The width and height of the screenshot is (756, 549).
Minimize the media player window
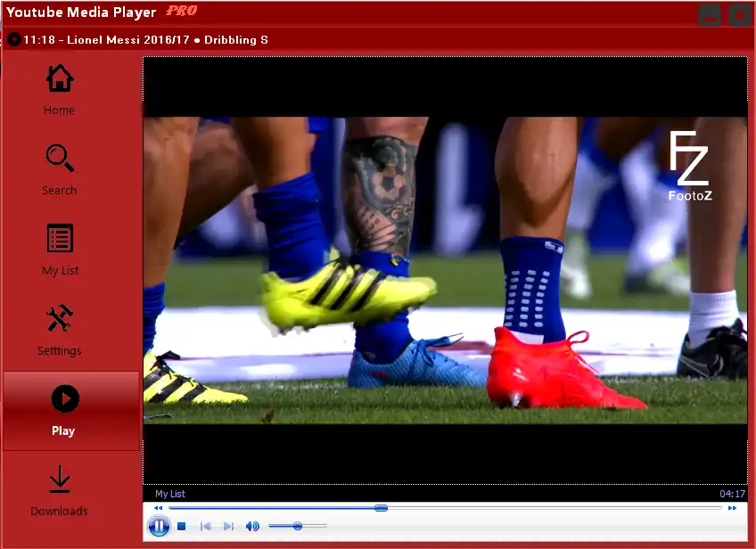[710, 15]
